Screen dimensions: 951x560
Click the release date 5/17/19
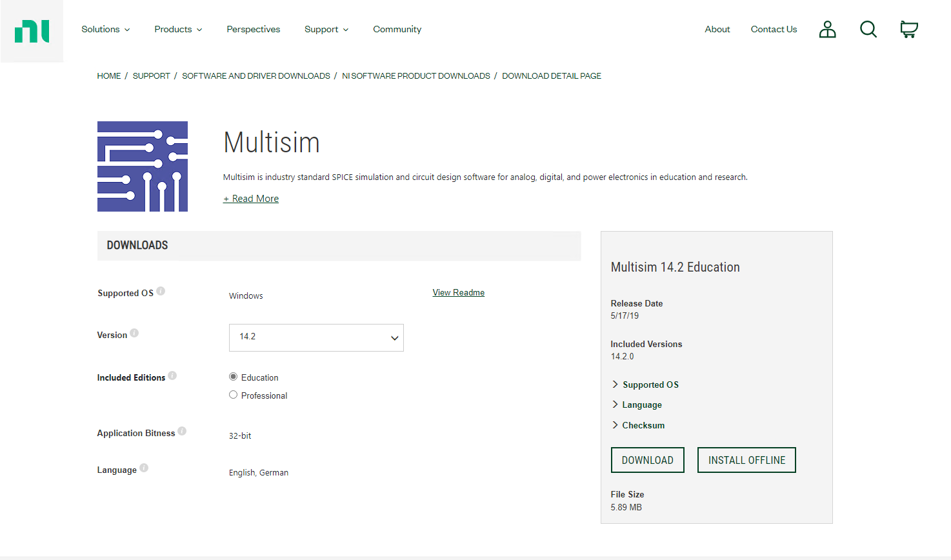[x=625, y=315]
